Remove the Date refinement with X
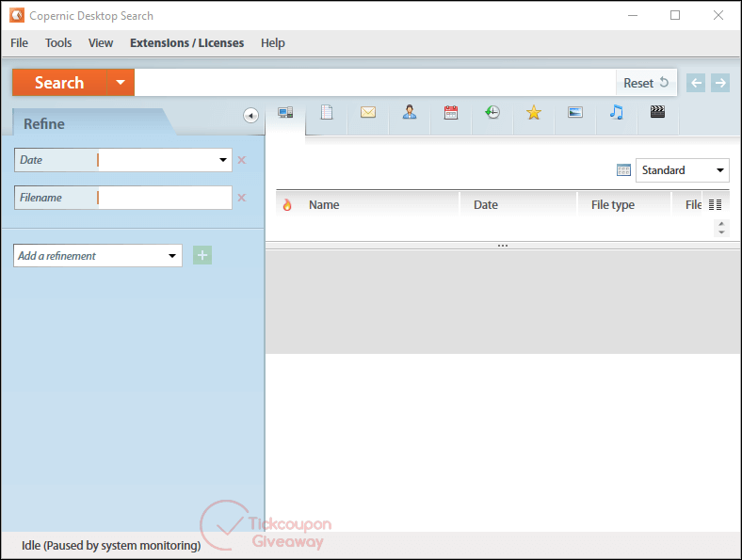Screen dimensions: 742x560 (x=242, y=160)
